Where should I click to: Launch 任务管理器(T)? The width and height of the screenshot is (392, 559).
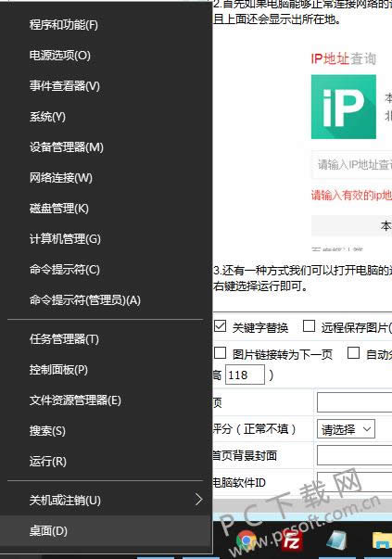pos(107,339)
